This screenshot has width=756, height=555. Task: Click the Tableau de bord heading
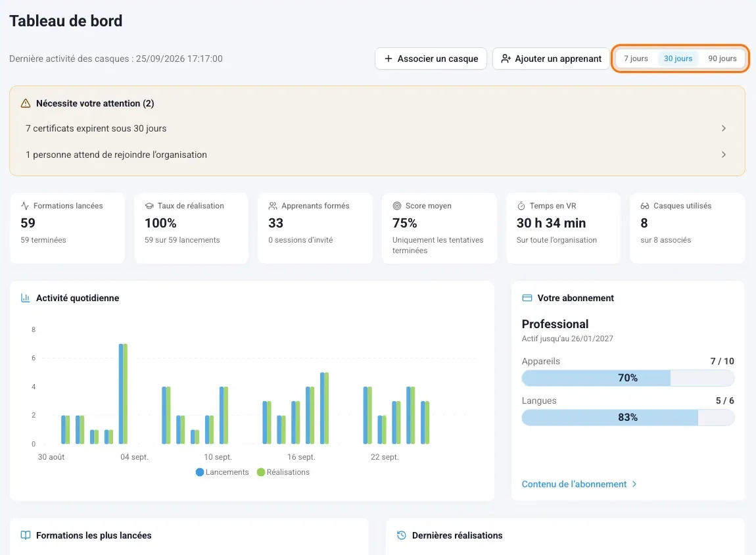pyautogui.click(x=66, y=21)
